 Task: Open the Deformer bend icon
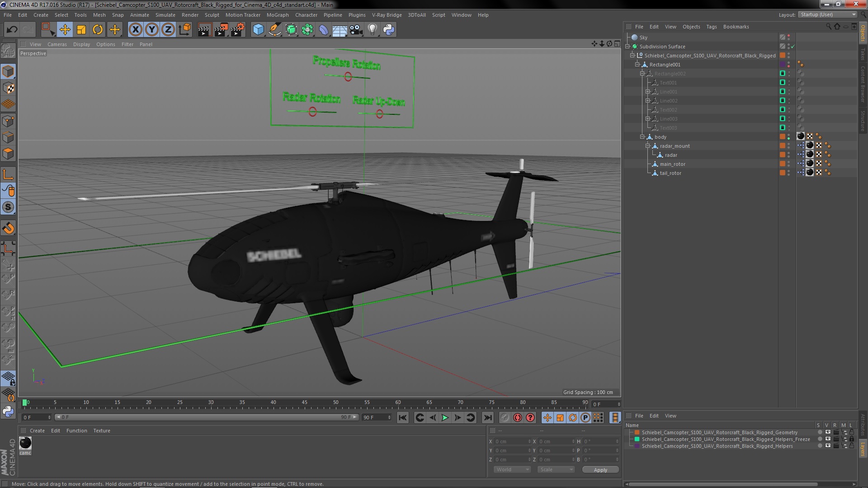(x=324, y=30)
